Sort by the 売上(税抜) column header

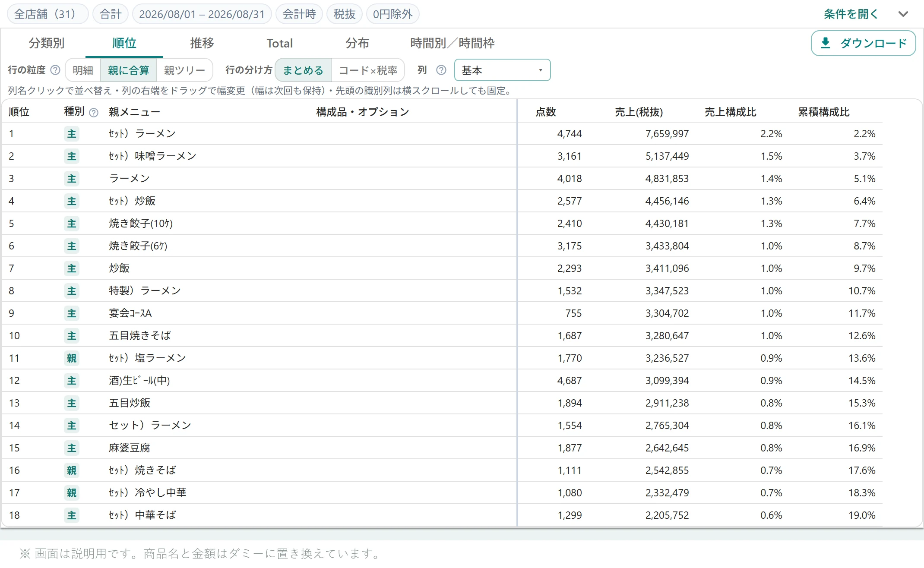[639, 112]
